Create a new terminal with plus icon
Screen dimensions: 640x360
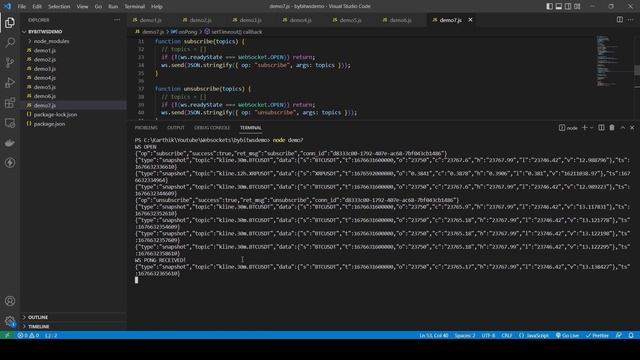click(x=584, y=128)
